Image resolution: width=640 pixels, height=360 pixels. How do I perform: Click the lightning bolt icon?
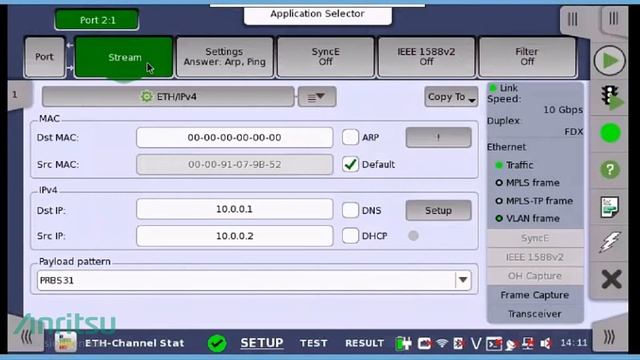(x=610, y=242)
